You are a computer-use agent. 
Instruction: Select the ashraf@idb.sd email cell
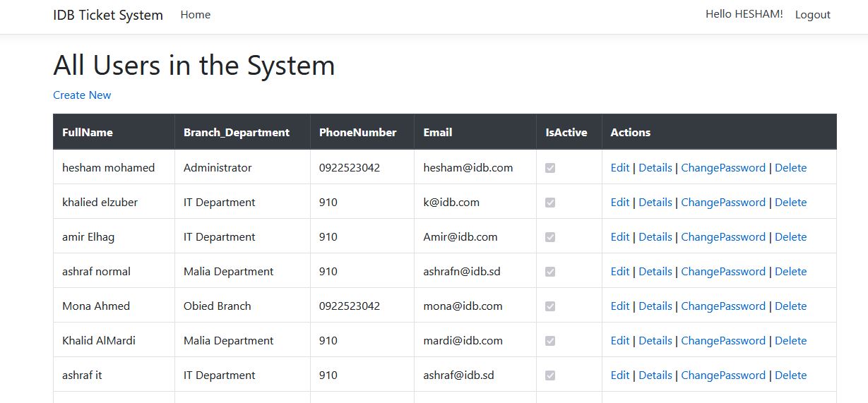coord(475,375)
